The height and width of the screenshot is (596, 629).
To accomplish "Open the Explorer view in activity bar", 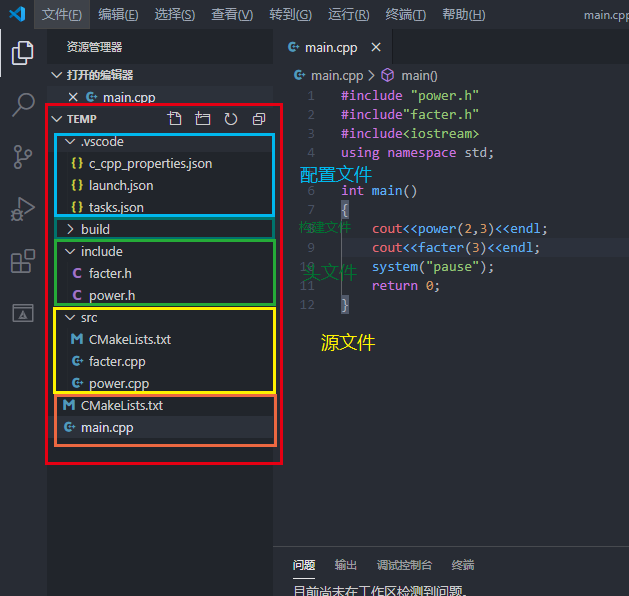I will click(x=22, y=53).
